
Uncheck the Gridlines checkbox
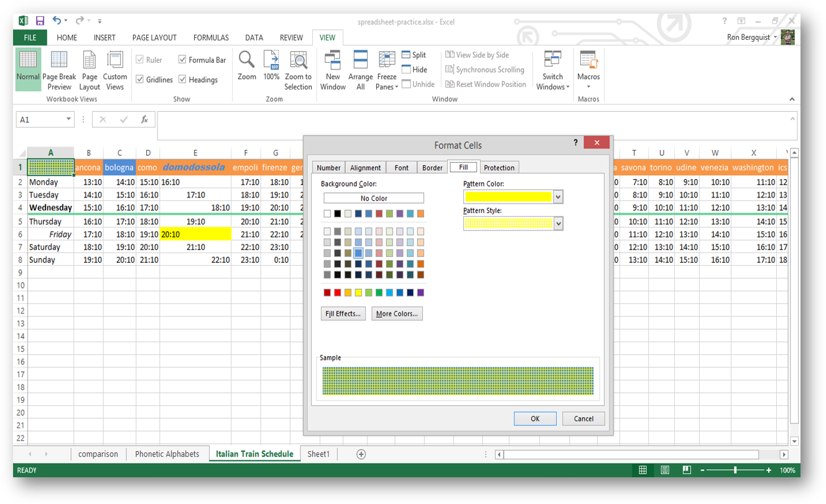140,80
